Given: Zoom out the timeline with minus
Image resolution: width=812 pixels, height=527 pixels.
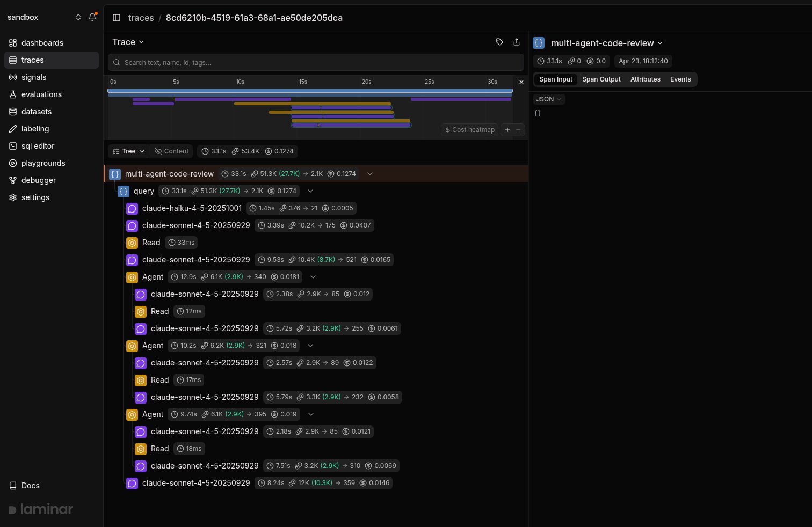Looking at the screenshot, I should 518,130.
